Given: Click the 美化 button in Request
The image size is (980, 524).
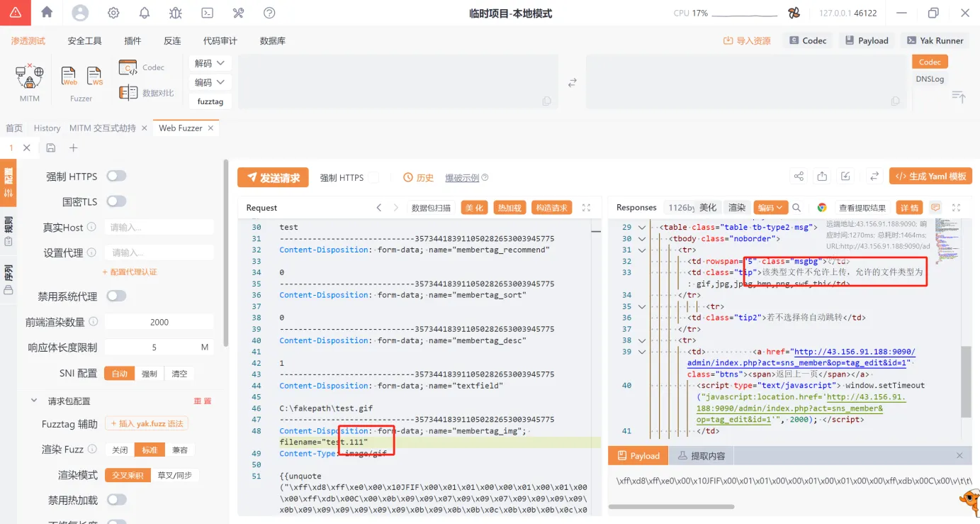Looking at the screenshot, I should pos(474,208).
